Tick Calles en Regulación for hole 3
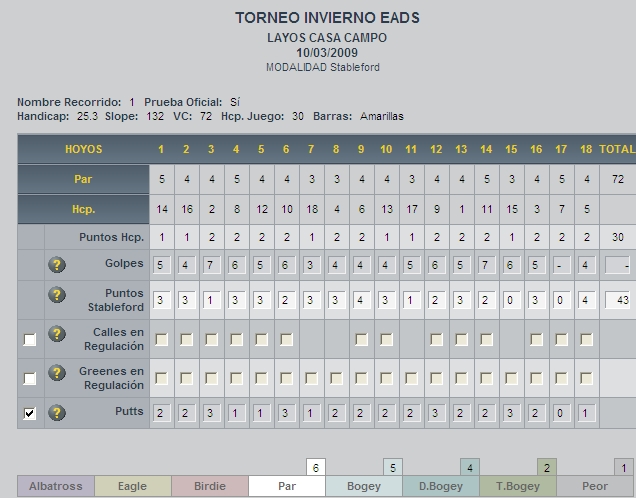The height and width of the screenshot is (498, 636). coord(211,339)
